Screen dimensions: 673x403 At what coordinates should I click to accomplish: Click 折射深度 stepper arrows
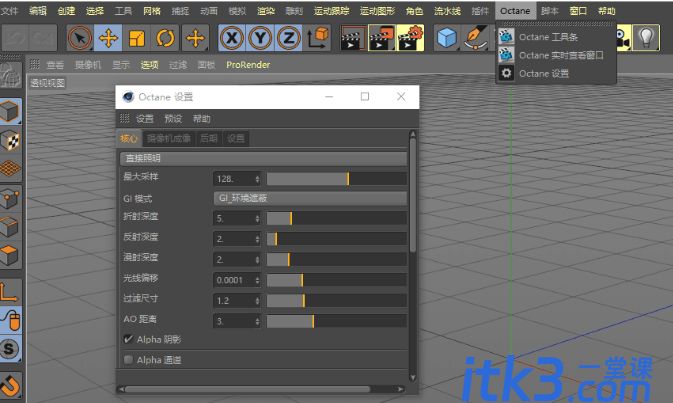tap(257, 218)
